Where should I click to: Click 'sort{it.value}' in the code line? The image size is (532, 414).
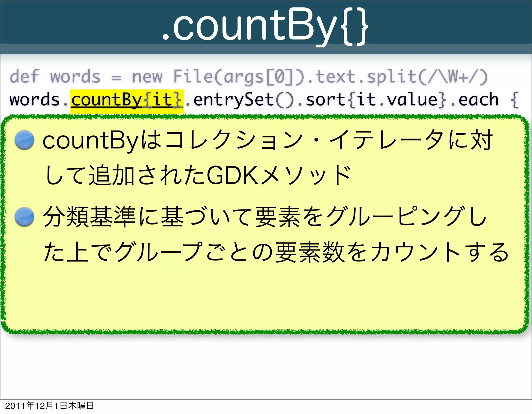point(376,100)
